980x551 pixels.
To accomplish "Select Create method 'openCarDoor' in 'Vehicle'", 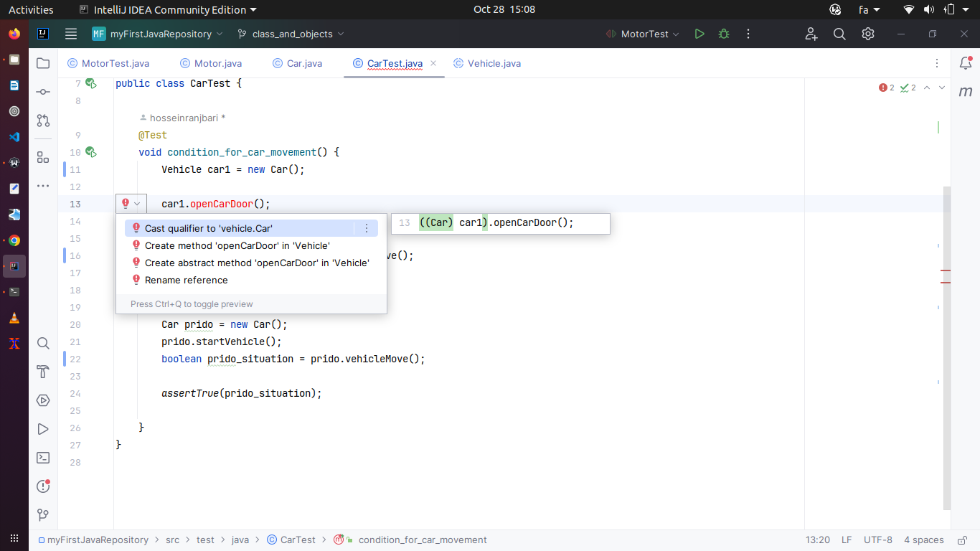I will point(251,245).
